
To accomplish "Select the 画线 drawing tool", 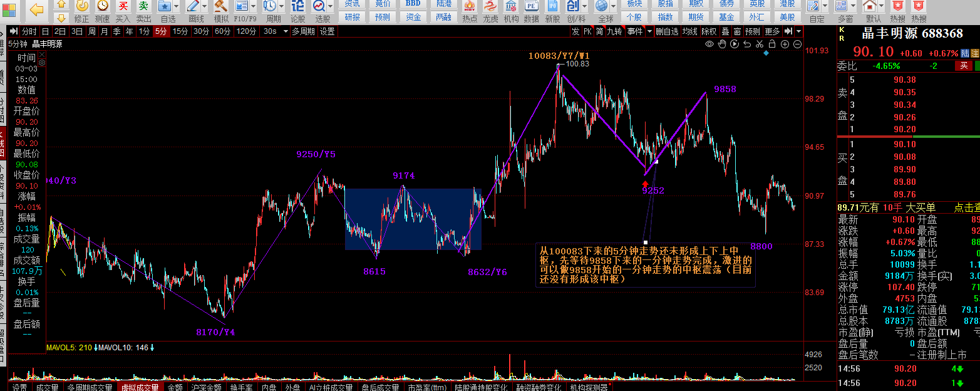I will coord(194,6).
